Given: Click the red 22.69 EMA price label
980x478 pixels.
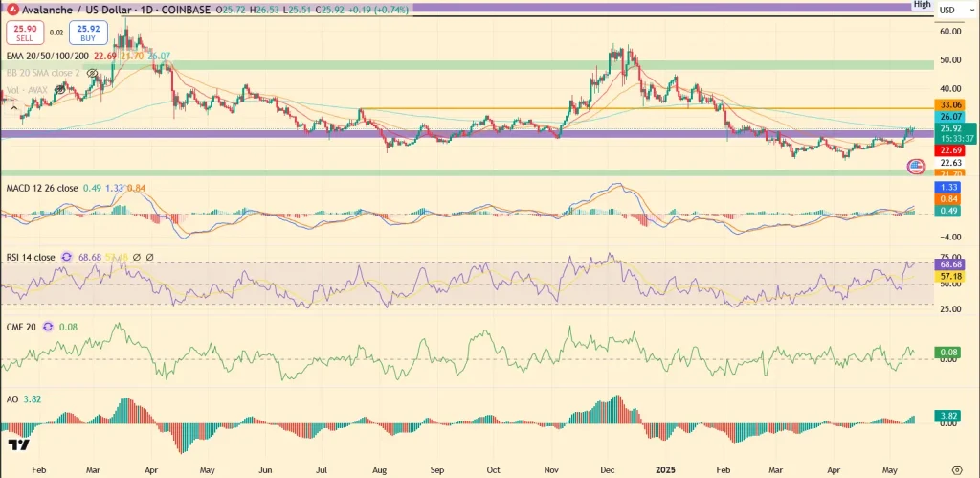Looking at the screenshot, I should pos(948,150).
